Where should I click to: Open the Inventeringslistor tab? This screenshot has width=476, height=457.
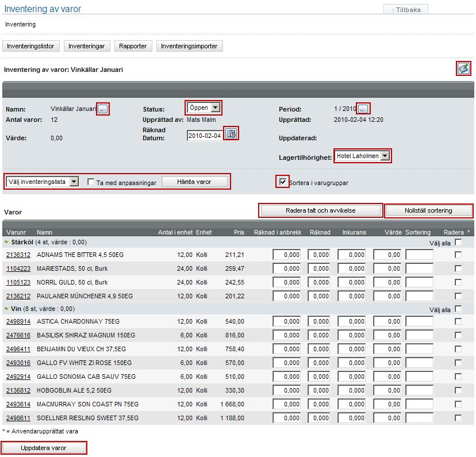click(30, 46)
